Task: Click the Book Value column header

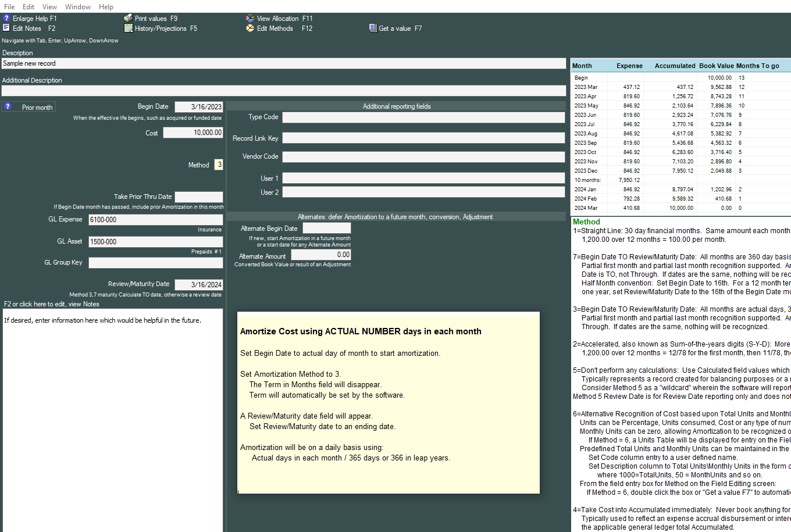Action: tap(717, 66)
